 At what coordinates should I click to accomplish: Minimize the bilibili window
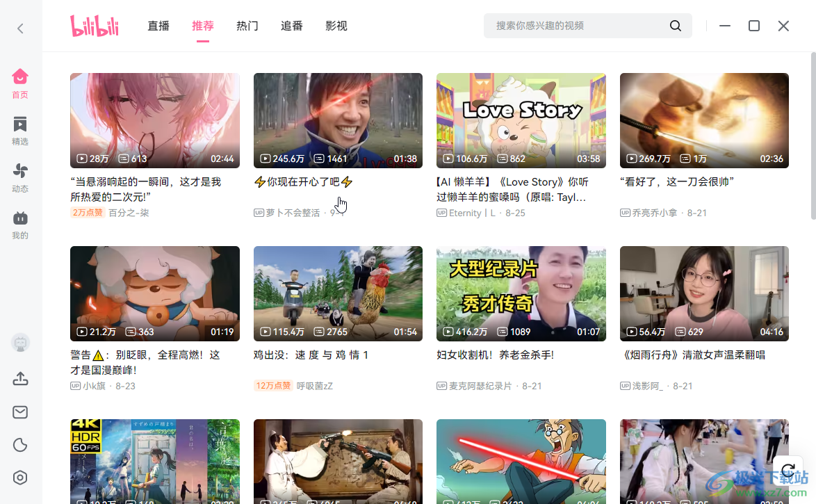coord(725,26)
